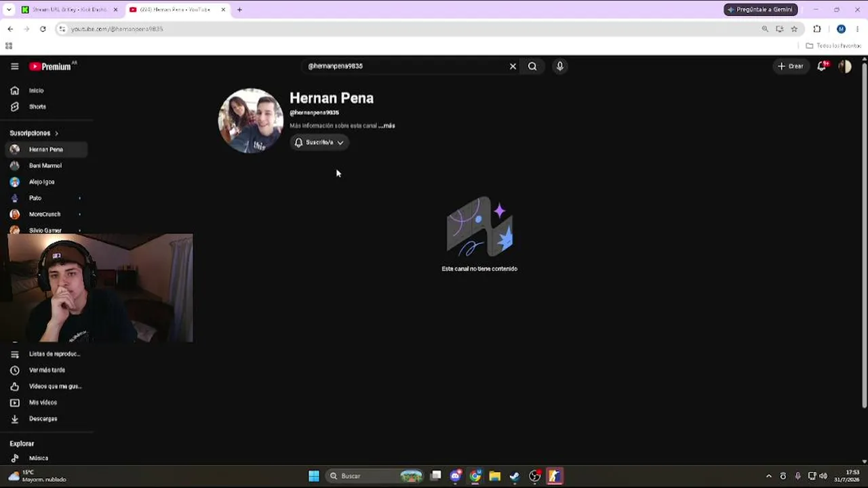Open Chrome from the taskbar
868x488 pixels.
(x=475, y=476)
